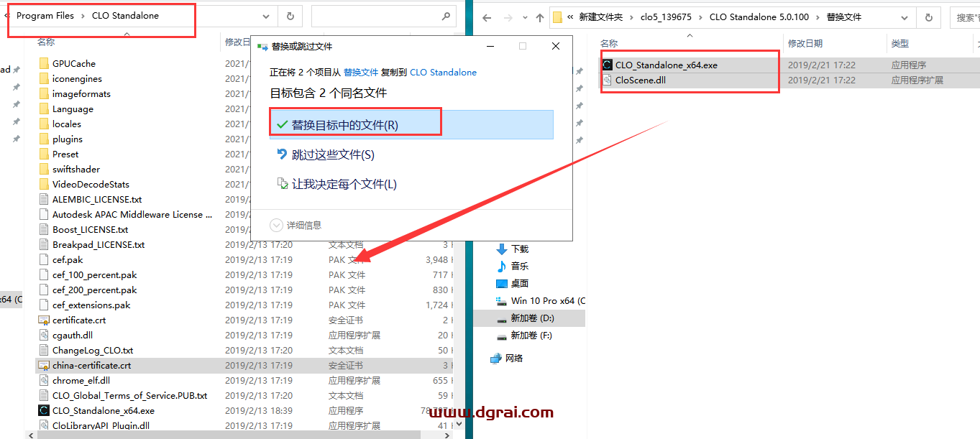Click the right window search box
This screenshot has height=439, width=980.
[966, 17]
